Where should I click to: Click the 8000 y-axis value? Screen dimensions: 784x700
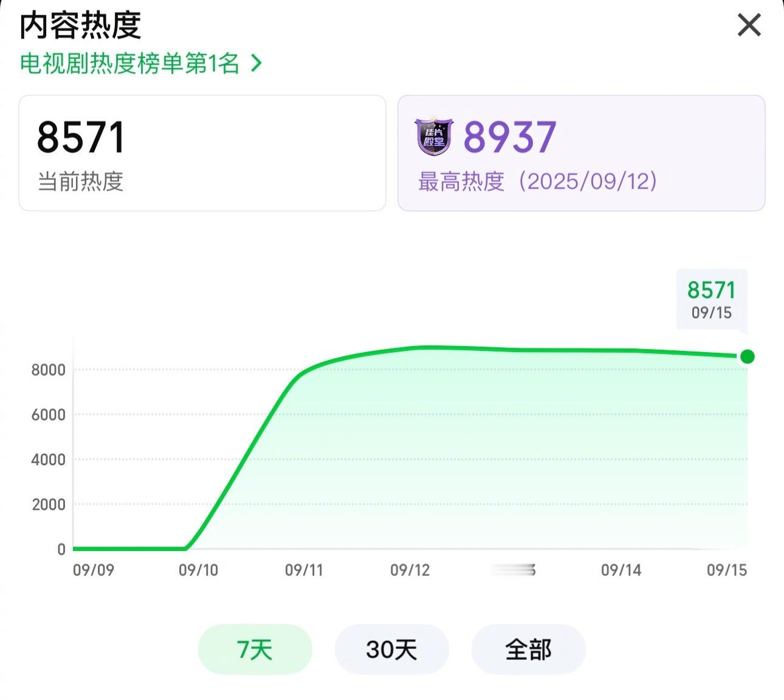[48, 370]
